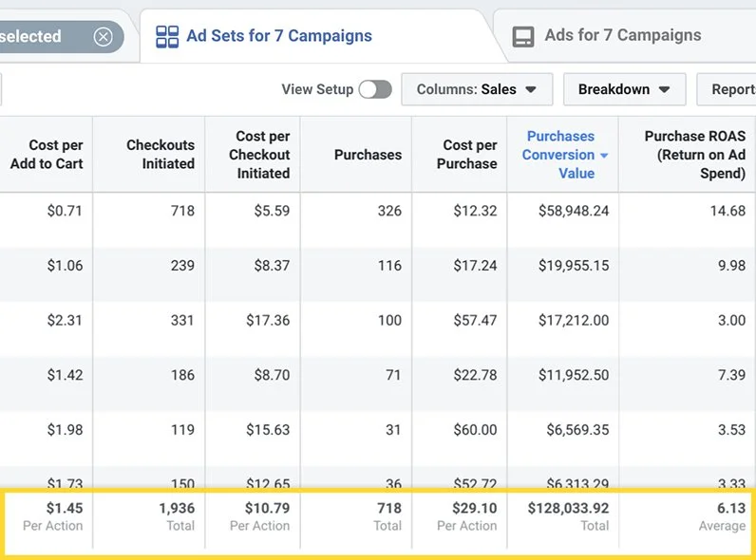Expand the Breakdown dropdown
This screenshot has width=756, height=560.
(x=624, y=89)
